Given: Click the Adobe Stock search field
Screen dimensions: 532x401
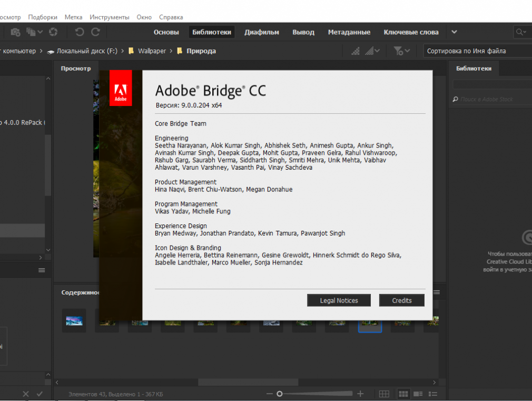Looking at the screenshot, I should [x=492, y=99].
